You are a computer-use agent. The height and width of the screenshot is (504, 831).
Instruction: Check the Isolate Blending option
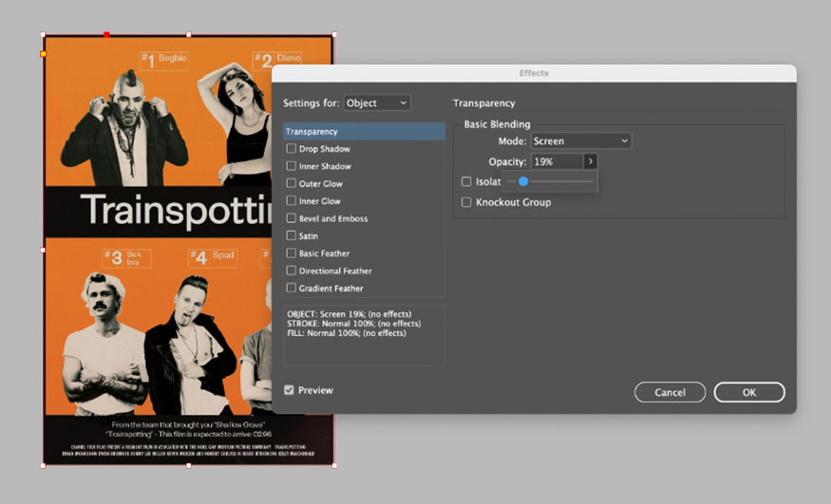point(466,181)
